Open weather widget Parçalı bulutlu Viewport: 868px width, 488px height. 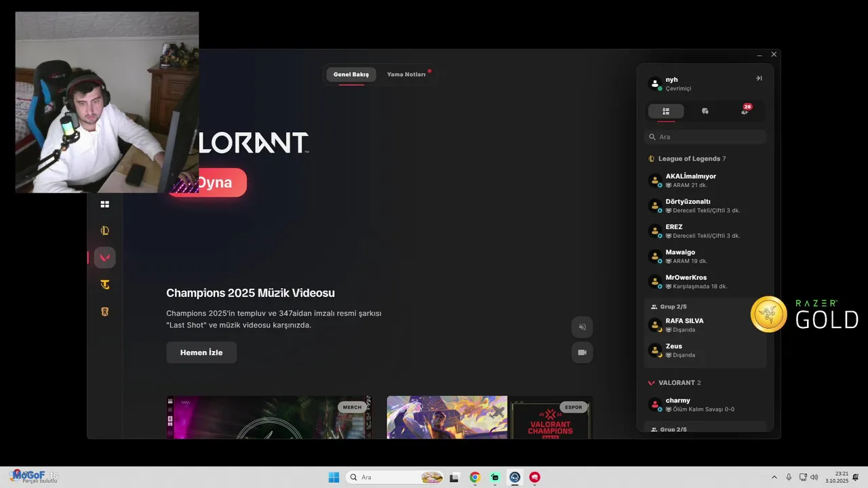(34, 477)
